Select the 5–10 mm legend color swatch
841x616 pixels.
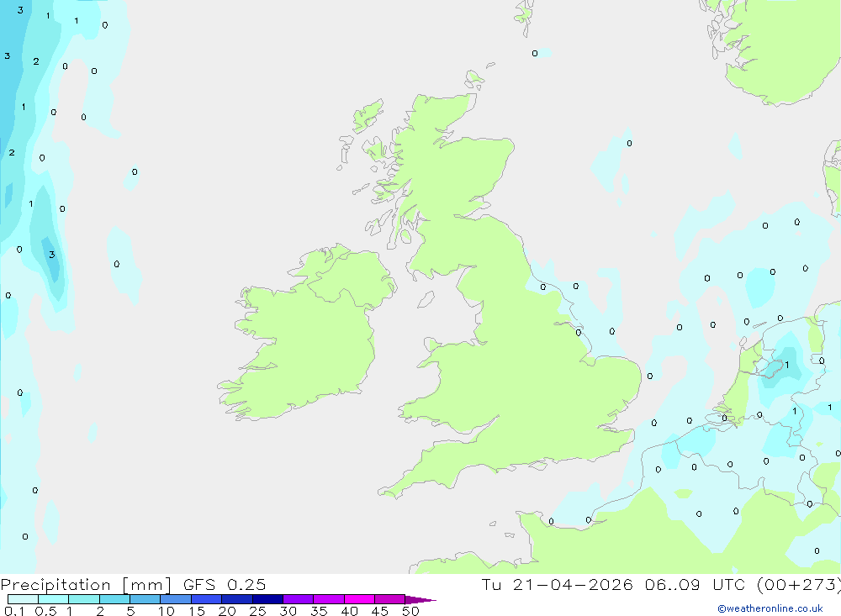(x=145, y=599)
